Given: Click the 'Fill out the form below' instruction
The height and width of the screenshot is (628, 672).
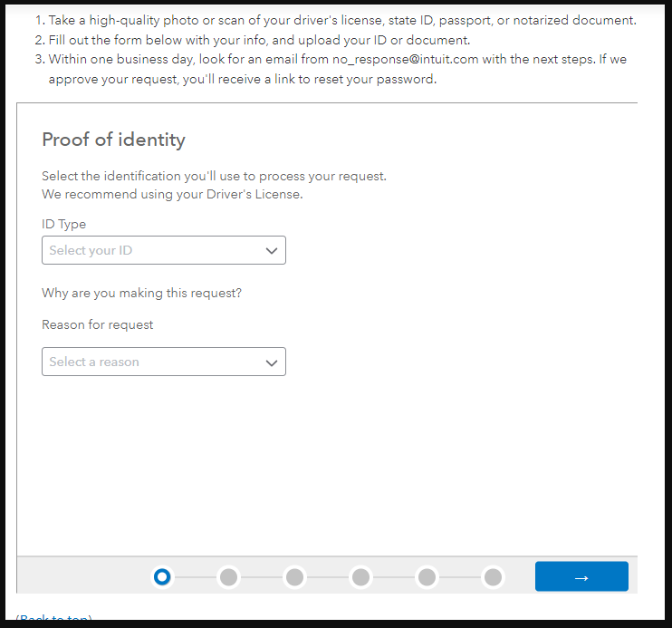Looking at the screenshot, I should pyautogui.click(x=259, y=40).
